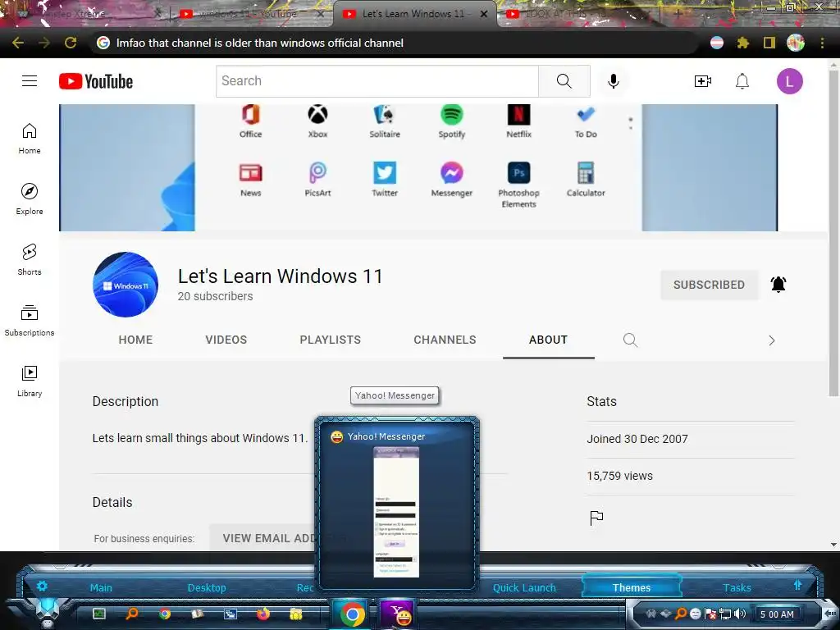Click the Chrome forward arrow
Viewport: 840px width, 630px height.
point(44,43)
